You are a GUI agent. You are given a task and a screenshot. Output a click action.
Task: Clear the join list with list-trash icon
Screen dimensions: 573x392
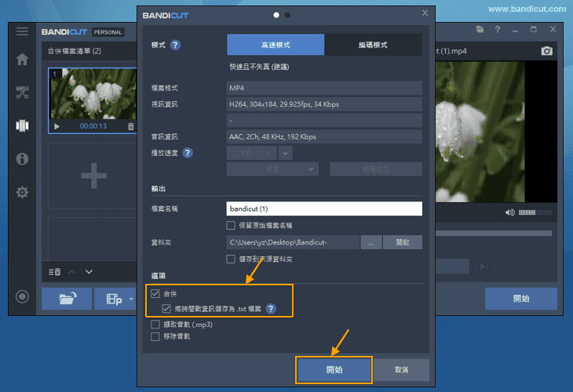(54, 272)
